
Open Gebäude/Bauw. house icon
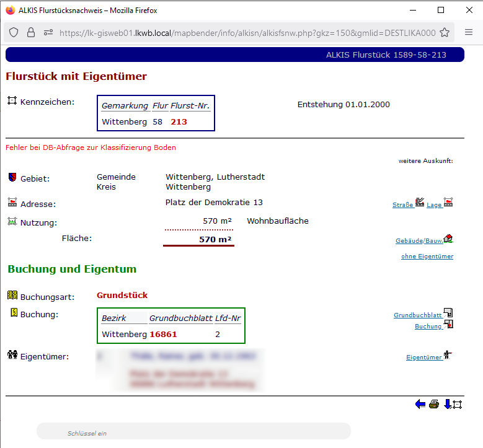[448, 239]
